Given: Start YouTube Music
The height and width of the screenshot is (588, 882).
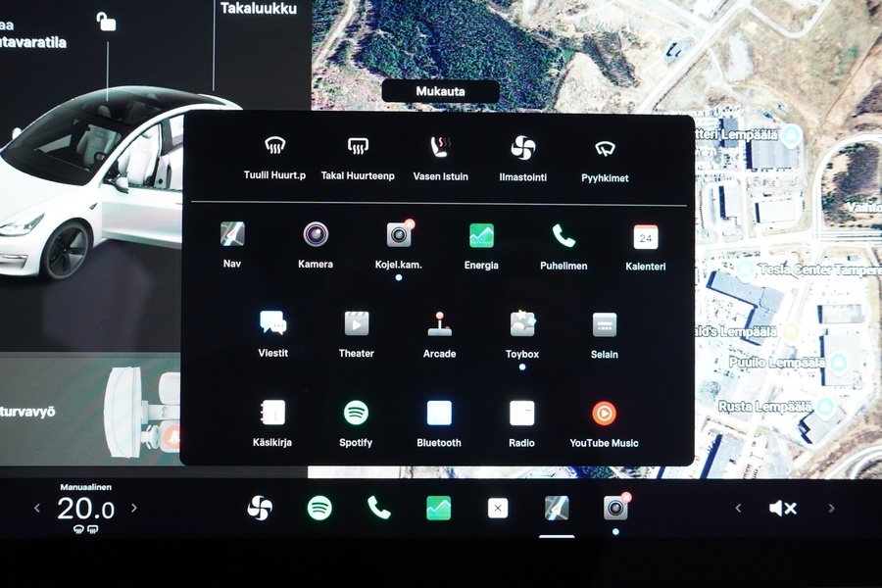Looking at the screenshot, I should [x=604, y=412].
